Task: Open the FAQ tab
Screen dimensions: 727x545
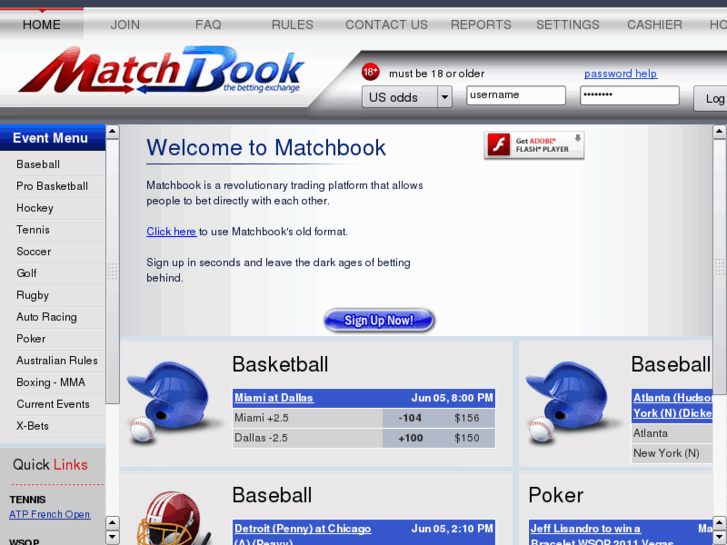Action: pyautogui.click(x=208, y=25)
